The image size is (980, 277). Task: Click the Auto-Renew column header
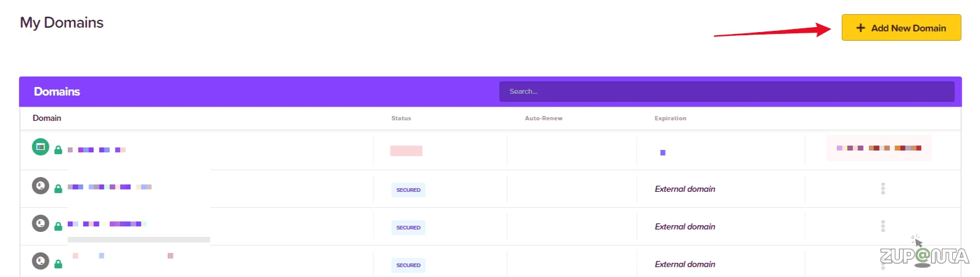[x=543, y=118]
